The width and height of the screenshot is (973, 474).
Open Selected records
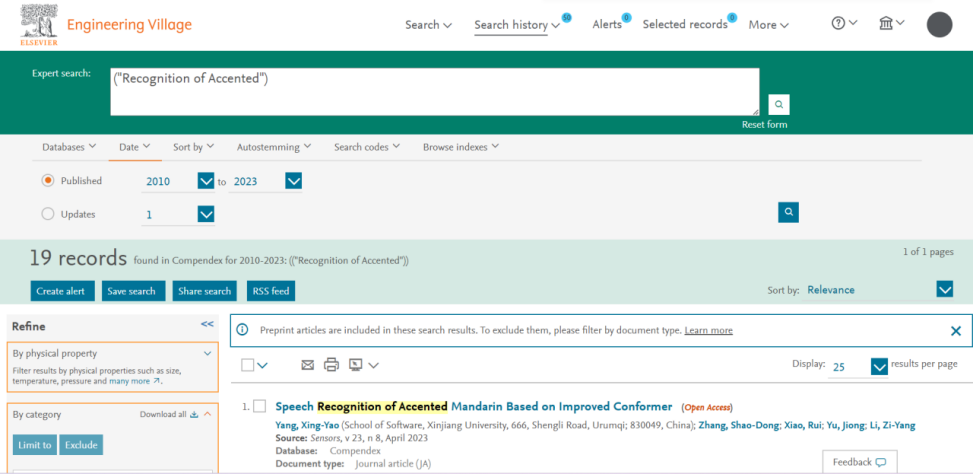pos(685,24)
